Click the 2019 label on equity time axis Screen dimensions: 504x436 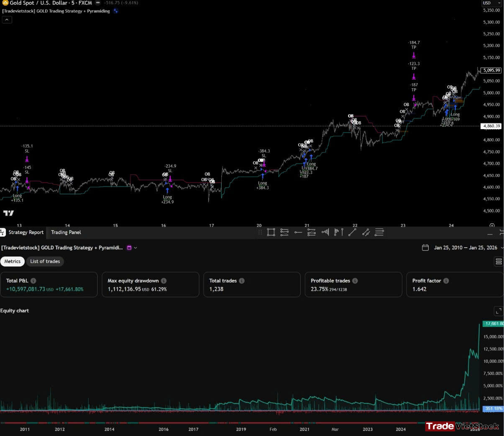pyautogui.click(x=241, y=429)
